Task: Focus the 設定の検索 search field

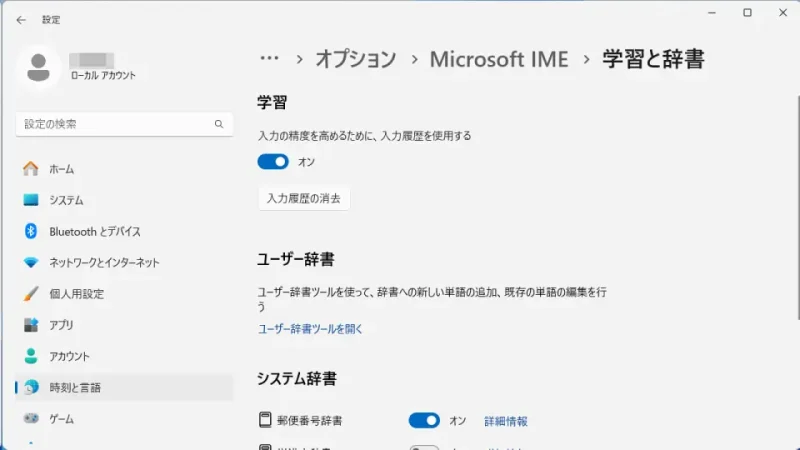Action: coord(124,124)
